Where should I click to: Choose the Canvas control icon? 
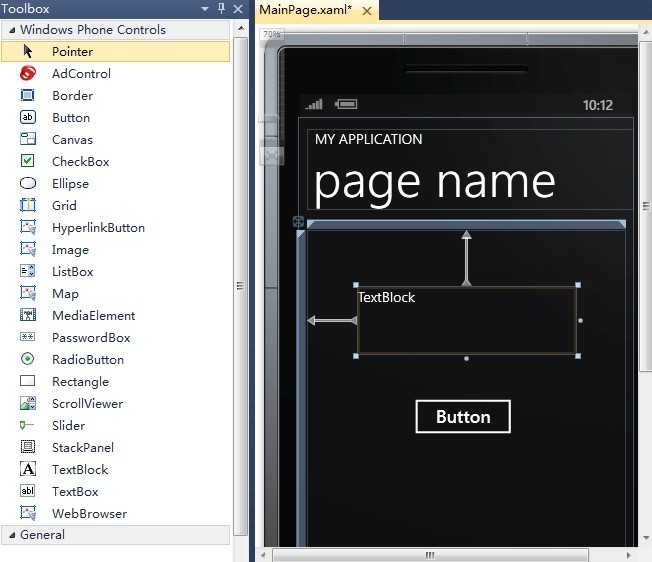27,139
